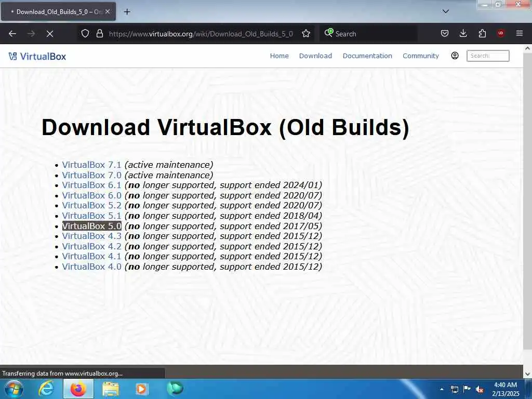Click status text 'Transferring data from www.virtualbox.org...'
This screenshot has height=399, width=532.
click(62, 374)
